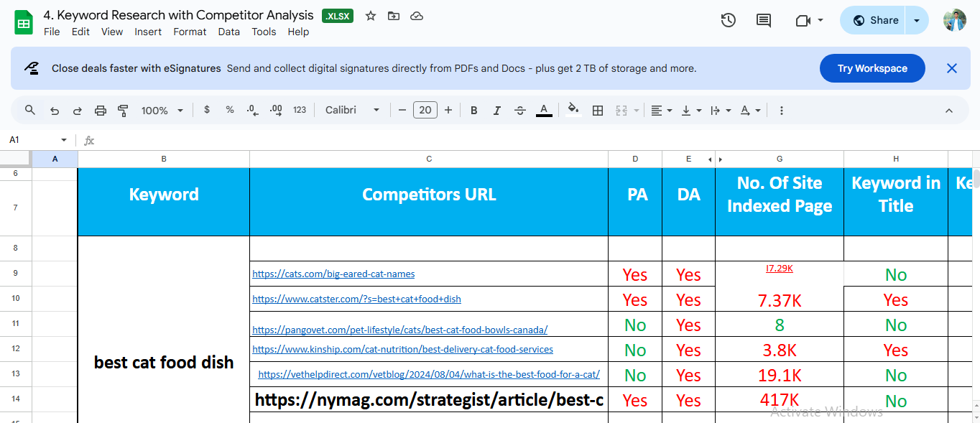This screenshot has height=423, width=980.
Task: Click the Share button
Action: tap(874, 20)
